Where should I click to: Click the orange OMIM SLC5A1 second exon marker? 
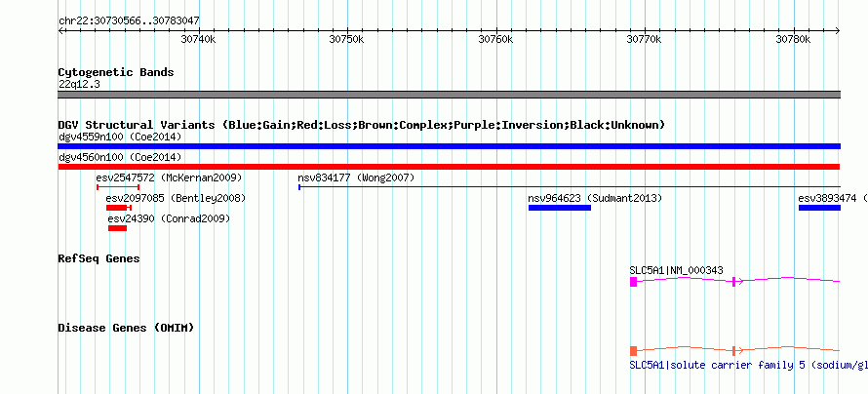coord(734,351)
